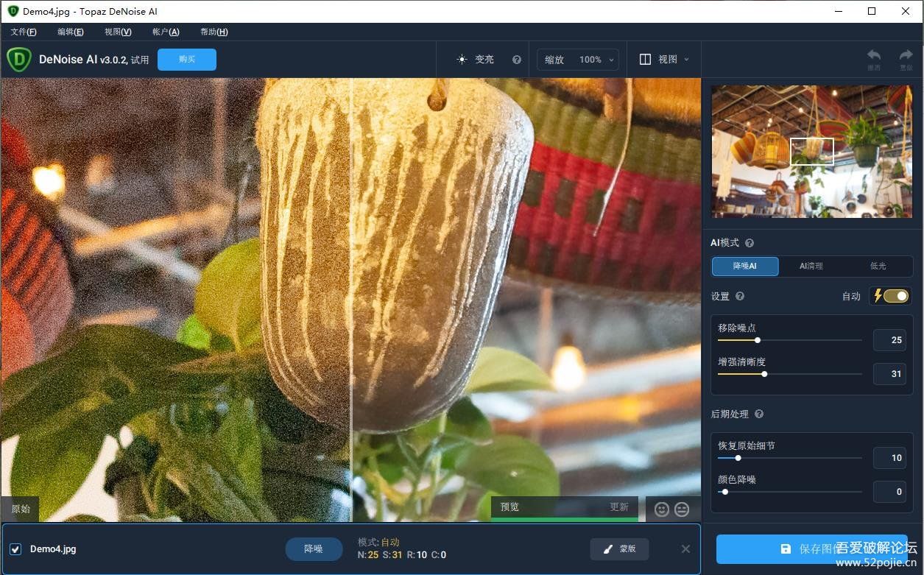This screenshot has width=924, height=575.
Task: Open the 帮助 menu
Action: click(x=214, y=32)
